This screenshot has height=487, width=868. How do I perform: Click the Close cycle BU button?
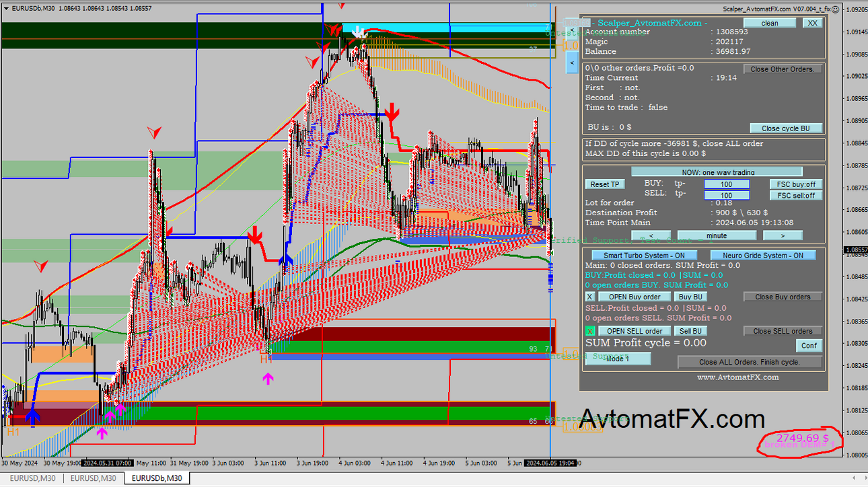point(786,128)
